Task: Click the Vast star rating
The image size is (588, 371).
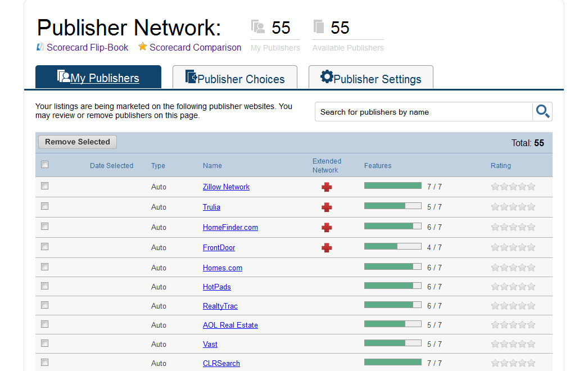Action: point(513,344)
